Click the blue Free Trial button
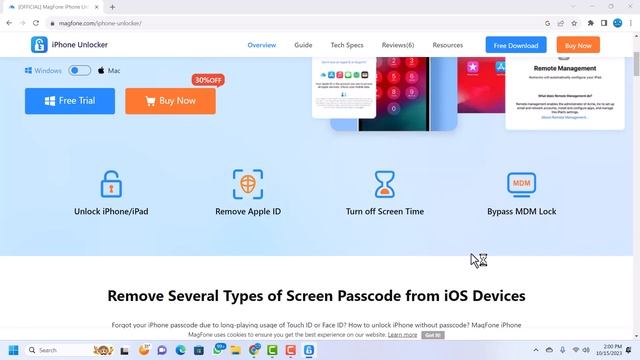 70,101
